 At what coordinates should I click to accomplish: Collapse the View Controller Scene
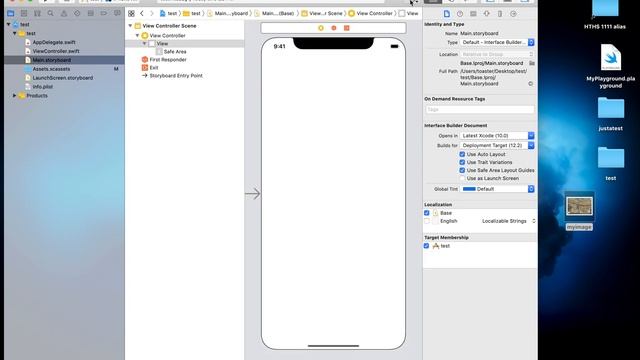click(131, 26)
